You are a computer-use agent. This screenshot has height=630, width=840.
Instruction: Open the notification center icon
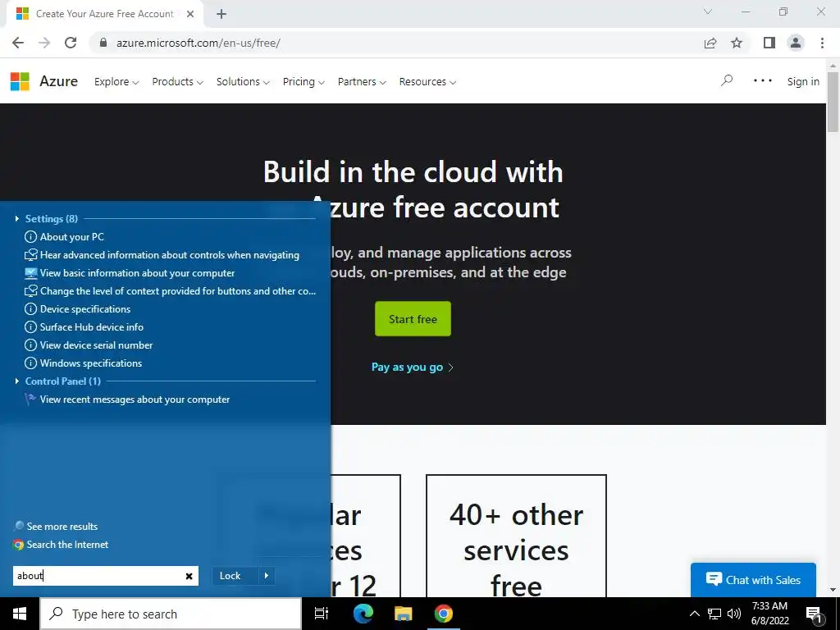pyautogui.click(x=814, y=614)
